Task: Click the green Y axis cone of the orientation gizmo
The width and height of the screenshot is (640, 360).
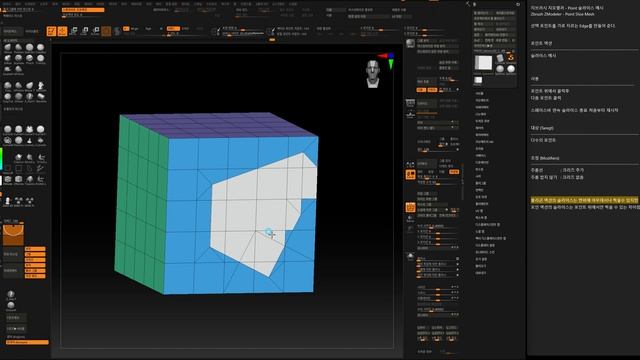Action: point(391,64)
